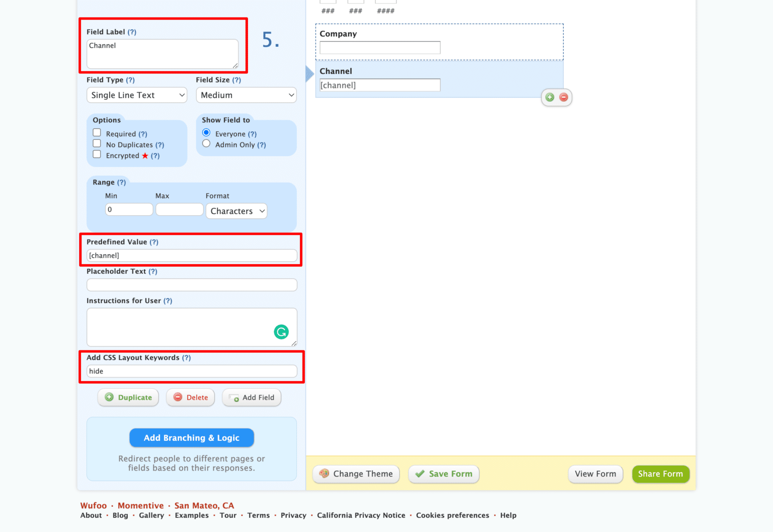The width and height of the screenshot is (773, 532).
Task: Click inside the Placeholder Text input field
Action: point(191,284)
